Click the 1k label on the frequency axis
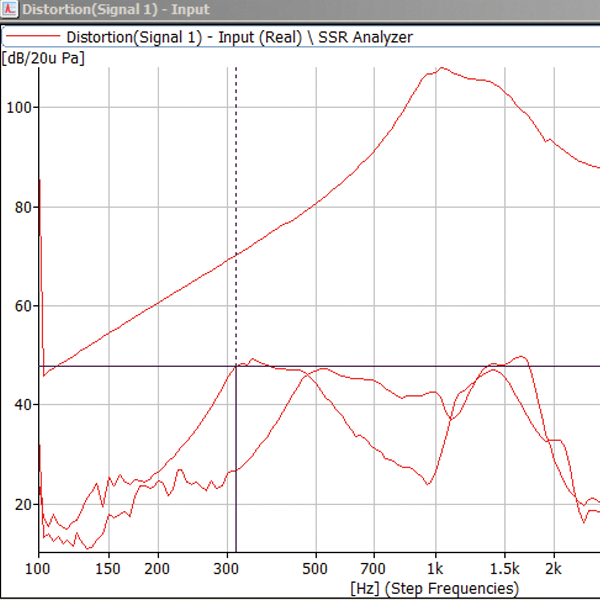Screen dimensions: 600x600 point(435,568)
